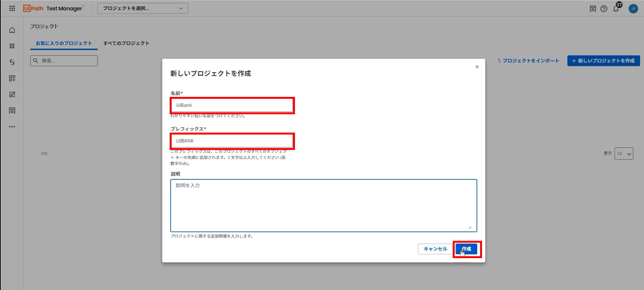Focus the 検索 project search field

pos(64,61)
